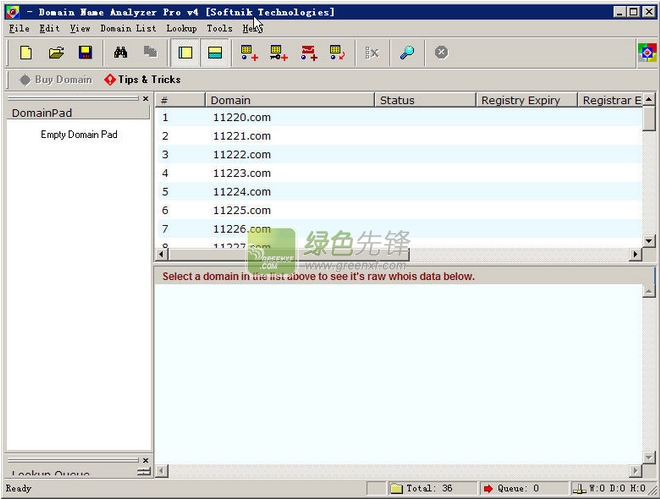Sort by Registry Expiry column header
660x499 pixels.
click(x=527, y=100)
